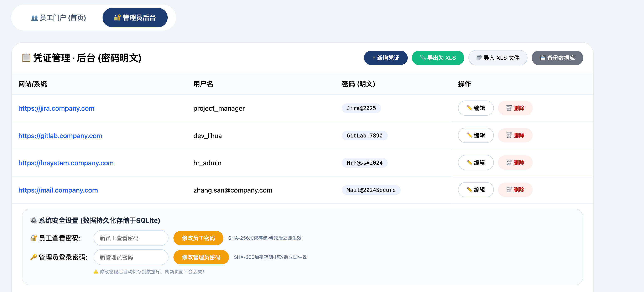Image resolution: width=644 pixels, height=292 pixels.
Task: Select the pencil edit icon for jira.company.com
Action: pos(469,108)
